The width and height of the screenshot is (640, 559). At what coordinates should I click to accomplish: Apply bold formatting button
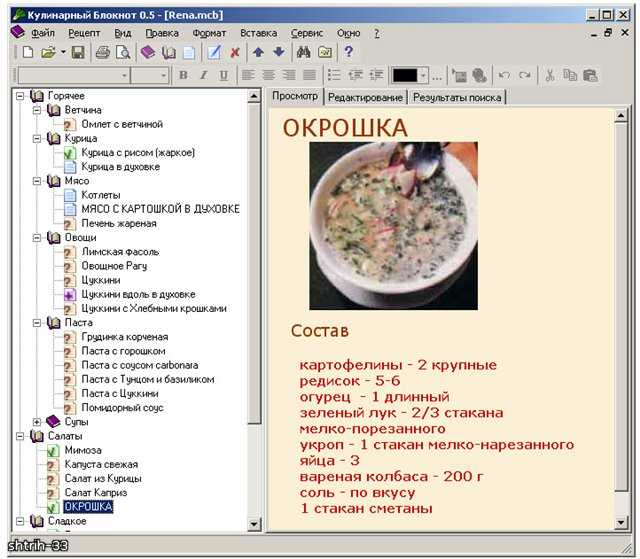184,75
